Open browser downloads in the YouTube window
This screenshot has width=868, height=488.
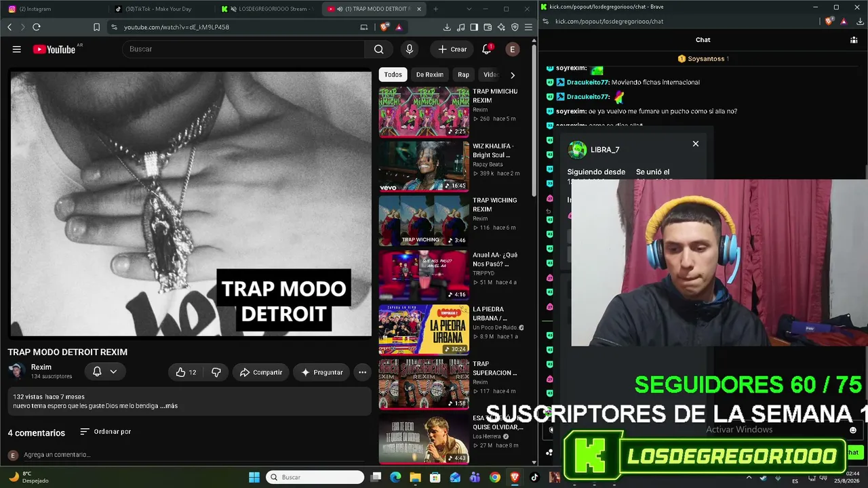447,27
